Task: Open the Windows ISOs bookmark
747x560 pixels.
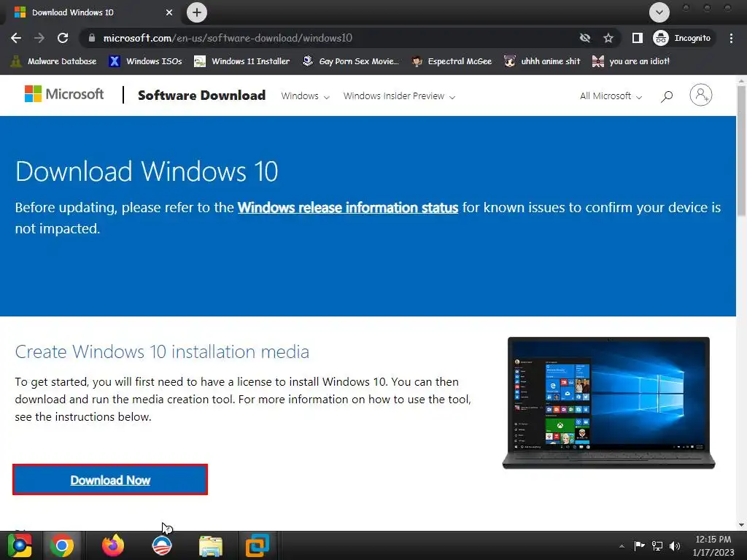Action: [x=145, y=61]
